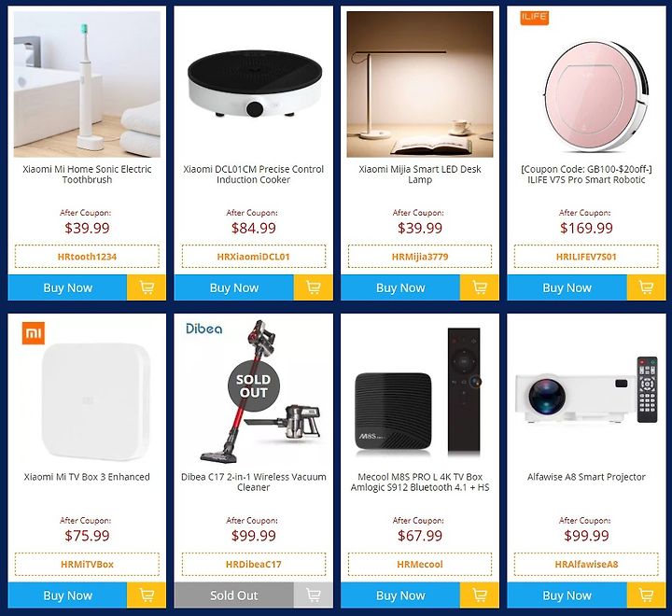Open Mecool M8S PRO L product title
The height and width of the screenshot is (616, 672).
coord(420,482)
